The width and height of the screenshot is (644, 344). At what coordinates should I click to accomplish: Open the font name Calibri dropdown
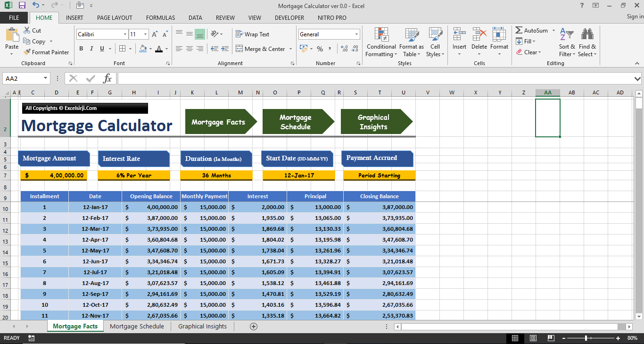(x=125, y=34)
